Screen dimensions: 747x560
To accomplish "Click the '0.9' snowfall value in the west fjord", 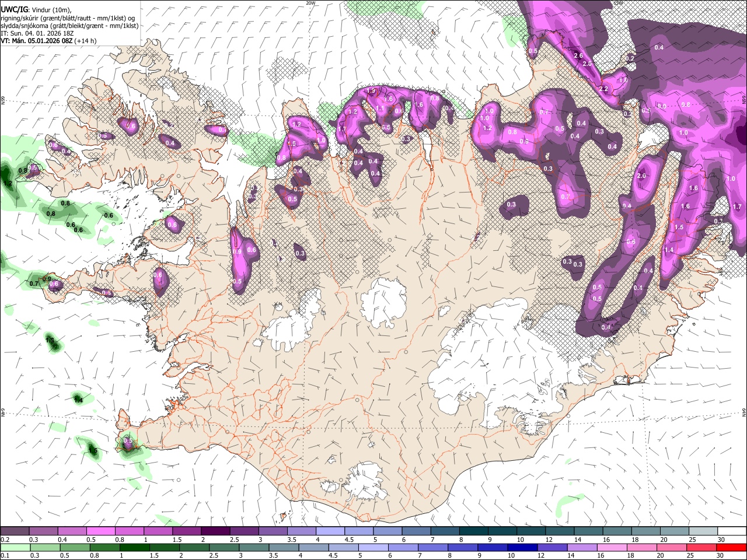I will pyautogui.click(x=237, y=251).
